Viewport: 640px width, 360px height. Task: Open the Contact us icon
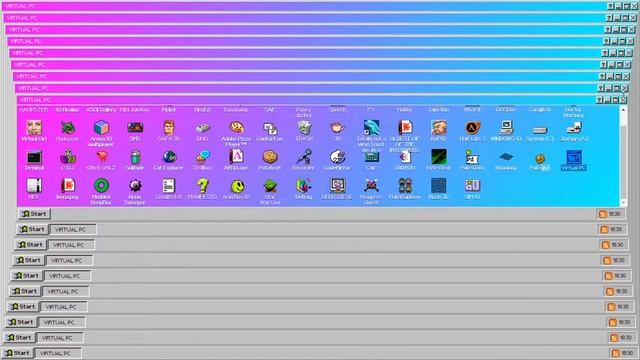pyautogui.click(x=270, y=129)
